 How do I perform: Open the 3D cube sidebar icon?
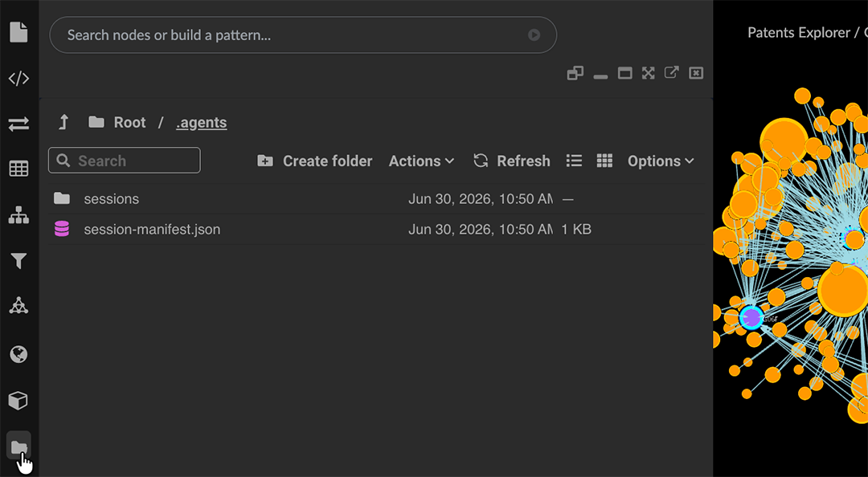[x=18, y=400]
